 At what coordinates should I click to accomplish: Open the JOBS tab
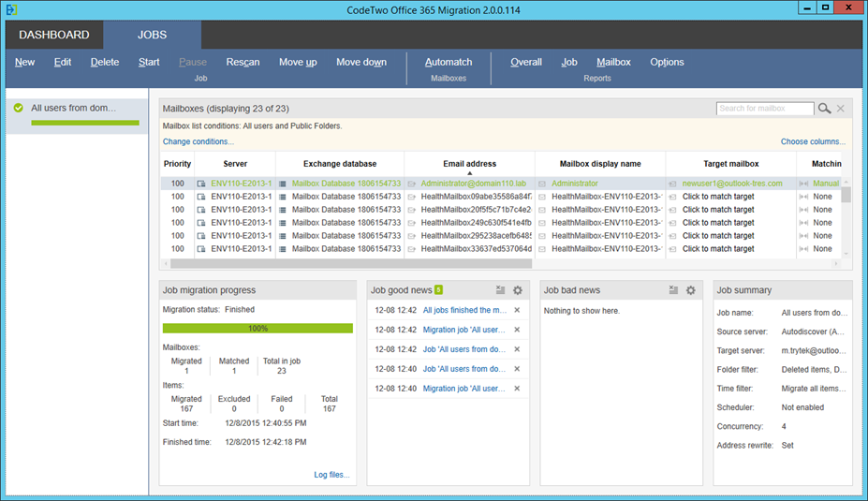[x=152, y=35]
